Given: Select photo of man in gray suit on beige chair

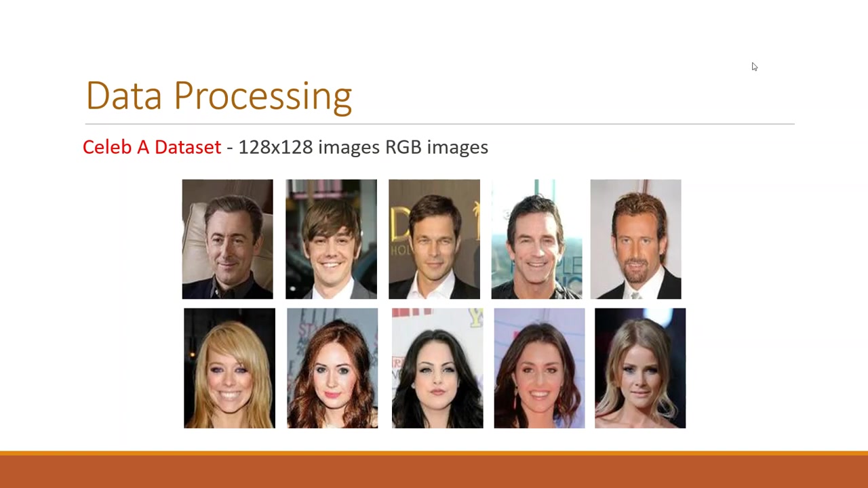Looking at the screenshot, I should tap(227, 239).
